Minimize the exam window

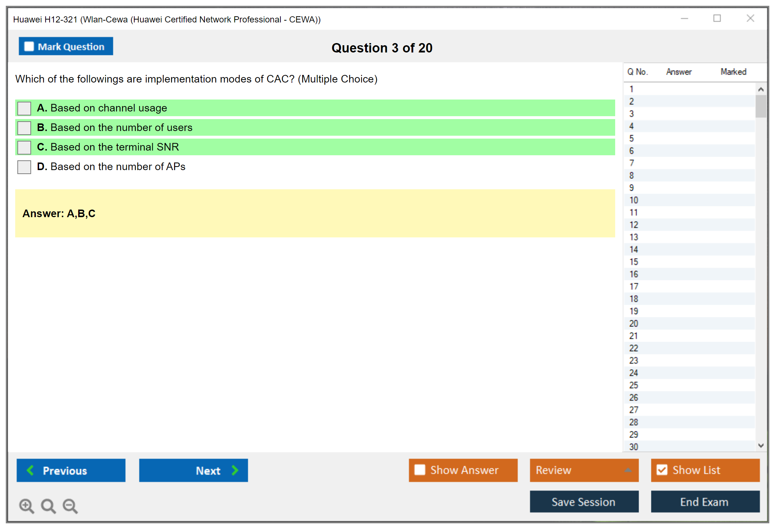pyautogui.click(x=684, y=18)
